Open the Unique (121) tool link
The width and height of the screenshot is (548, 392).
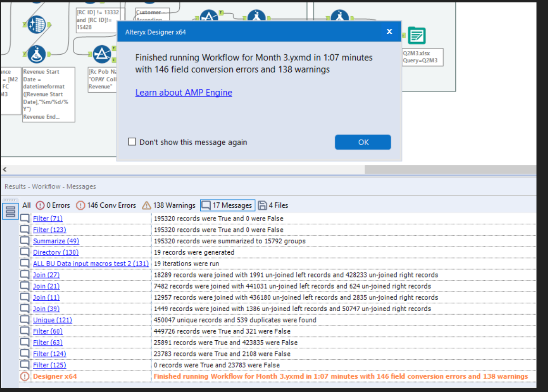53,320
